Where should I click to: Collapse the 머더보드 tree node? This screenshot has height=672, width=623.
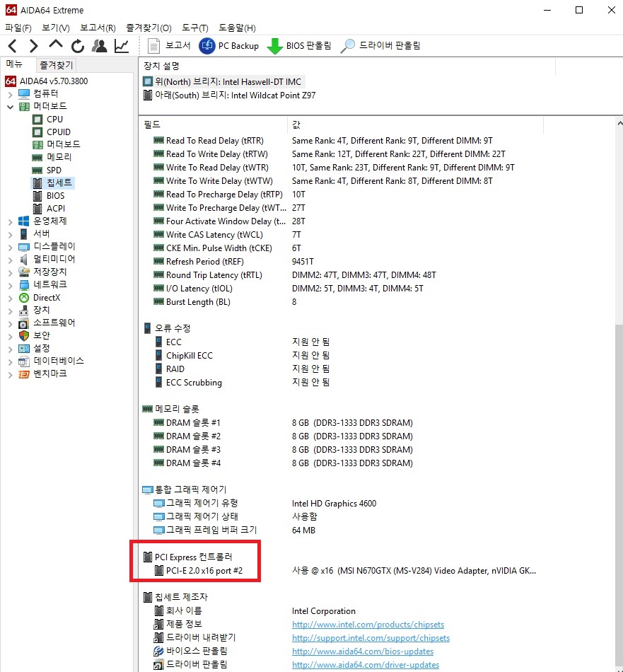(x=10, y=107)
